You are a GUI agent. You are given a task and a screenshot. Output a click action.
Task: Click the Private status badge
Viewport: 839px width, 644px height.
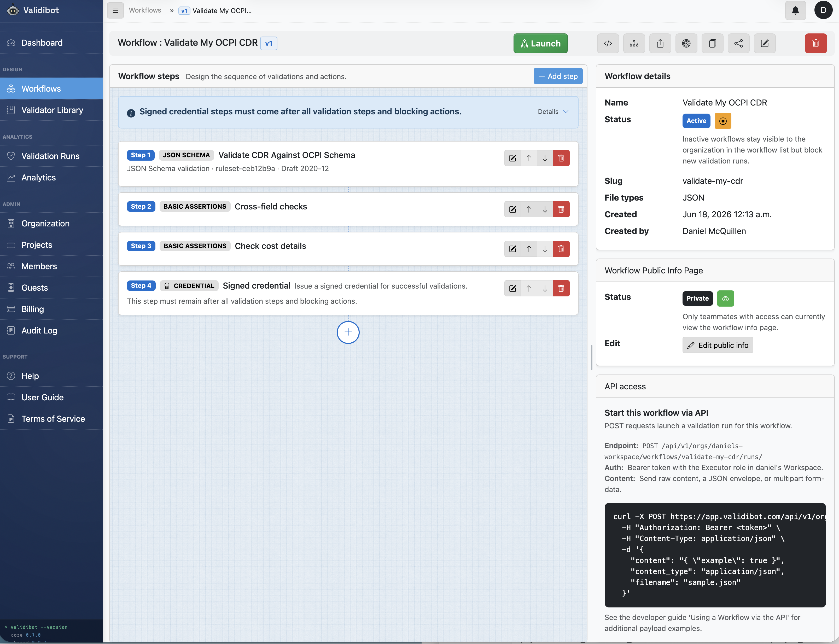697,298
